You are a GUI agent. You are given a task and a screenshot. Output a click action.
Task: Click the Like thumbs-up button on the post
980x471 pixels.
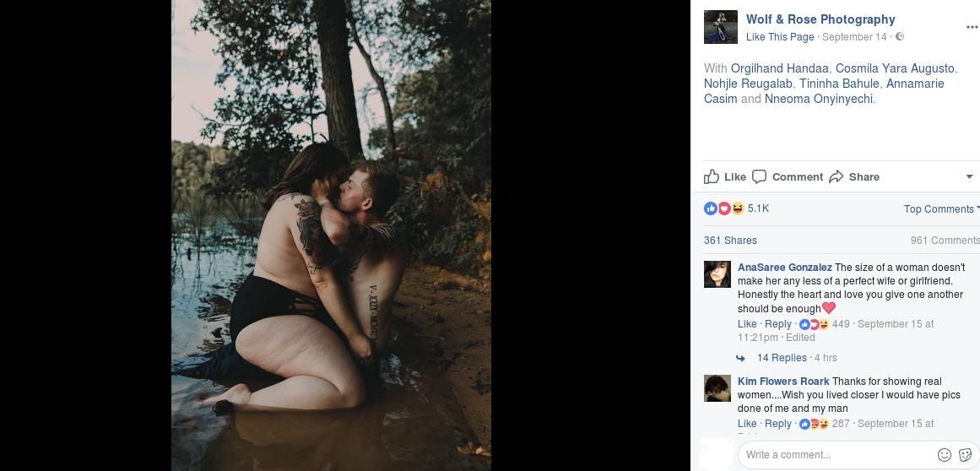pyautogui.click(x=712, y=176)
